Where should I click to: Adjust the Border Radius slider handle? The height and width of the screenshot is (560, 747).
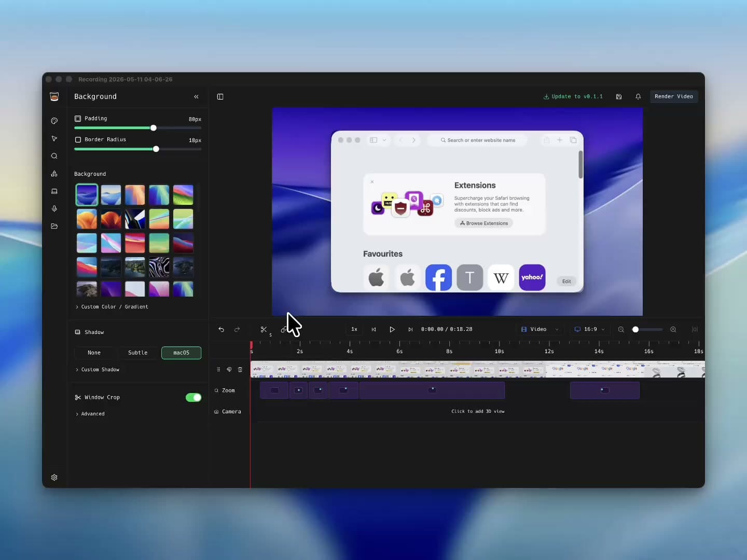pos(156,149)
